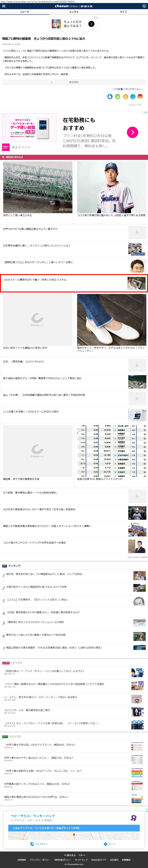Click the Swallows baseball player thumbnail
The image size is (148, 868).
click(x=111, y=187)
